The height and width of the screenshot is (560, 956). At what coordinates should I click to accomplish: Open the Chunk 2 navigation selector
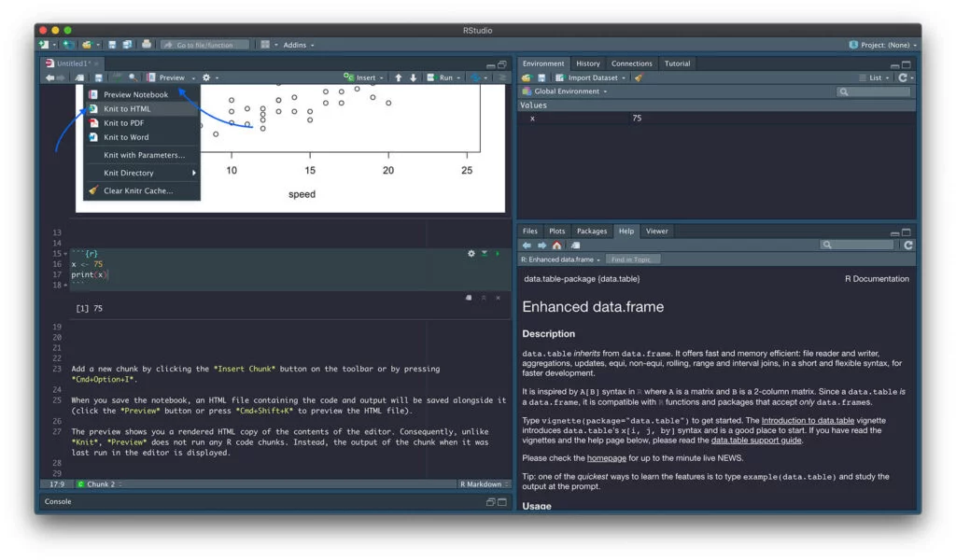(x=99, y=483)
